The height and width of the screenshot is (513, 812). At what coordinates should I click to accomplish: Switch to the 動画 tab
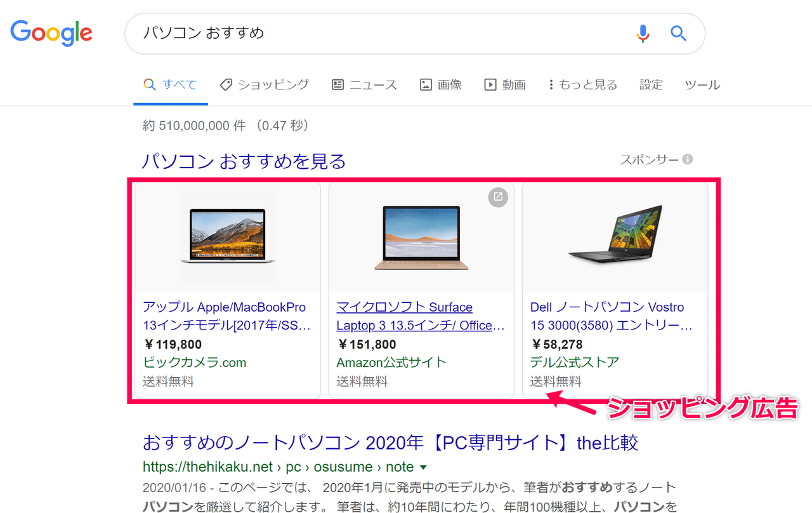click(505, 84)
